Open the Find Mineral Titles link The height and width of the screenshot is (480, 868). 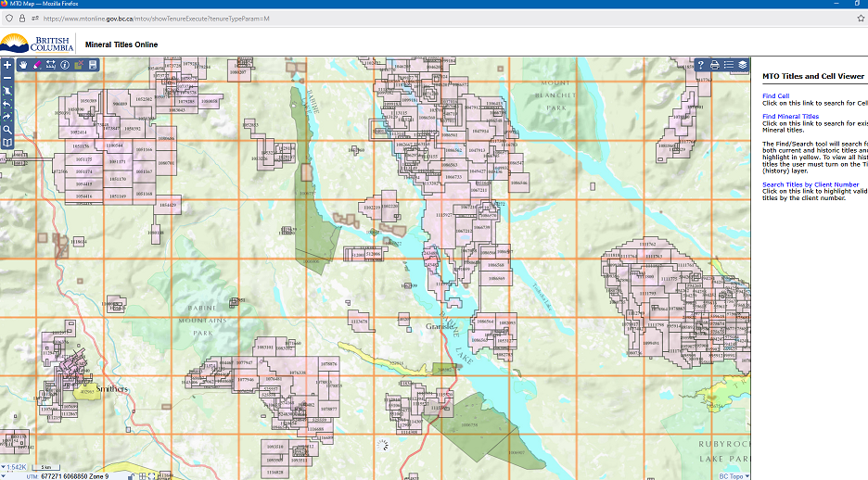point(790,117)
